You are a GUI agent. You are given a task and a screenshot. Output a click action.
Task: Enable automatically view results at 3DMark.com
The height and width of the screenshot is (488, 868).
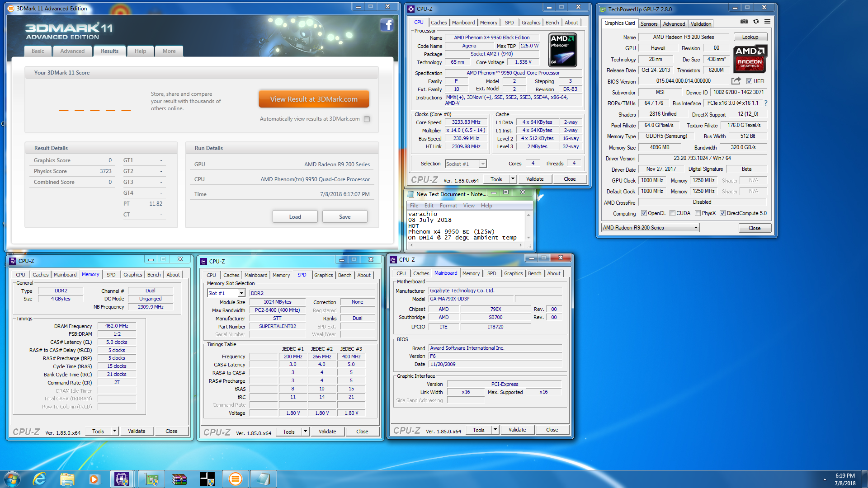[x=367, y=119]
